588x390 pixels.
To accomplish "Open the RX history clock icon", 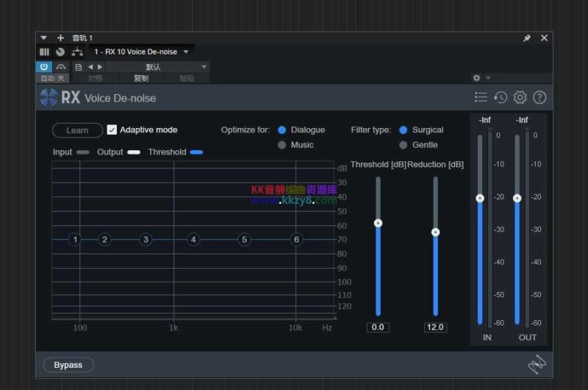I will [501, 97].
